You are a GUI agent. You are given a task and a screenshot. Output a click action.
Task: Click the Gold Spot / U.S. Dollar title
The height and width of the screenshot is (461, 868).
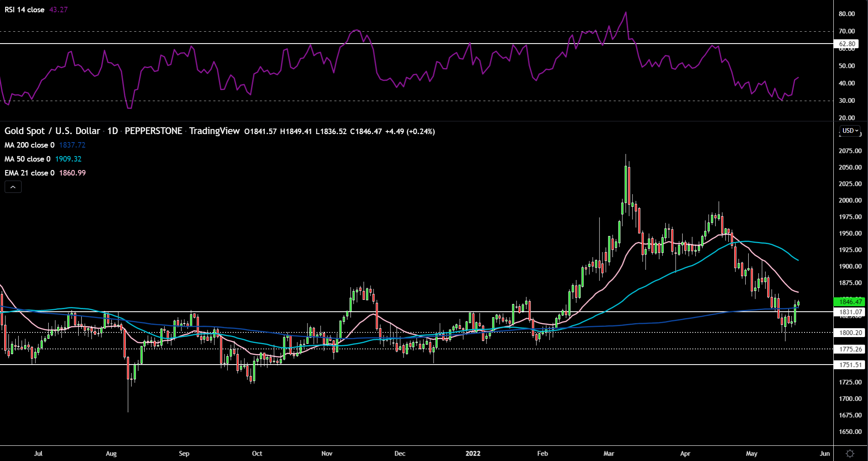coord(52,131)
